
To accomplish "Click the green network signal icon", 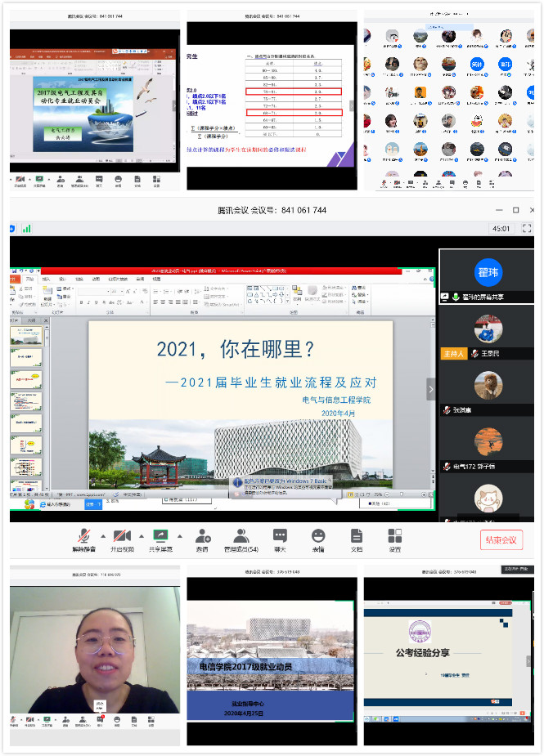I will [26, 229].
